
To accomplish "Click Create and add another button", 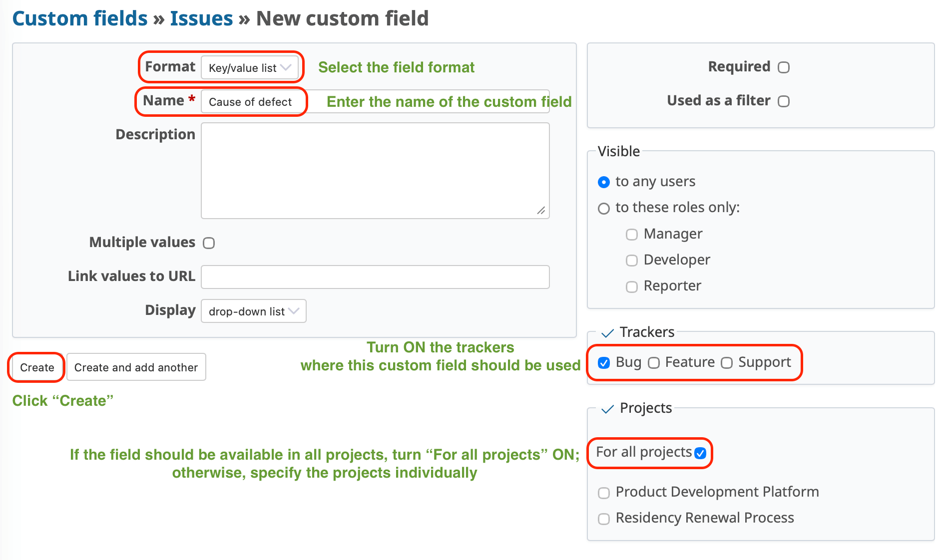I will pos(136,367).
